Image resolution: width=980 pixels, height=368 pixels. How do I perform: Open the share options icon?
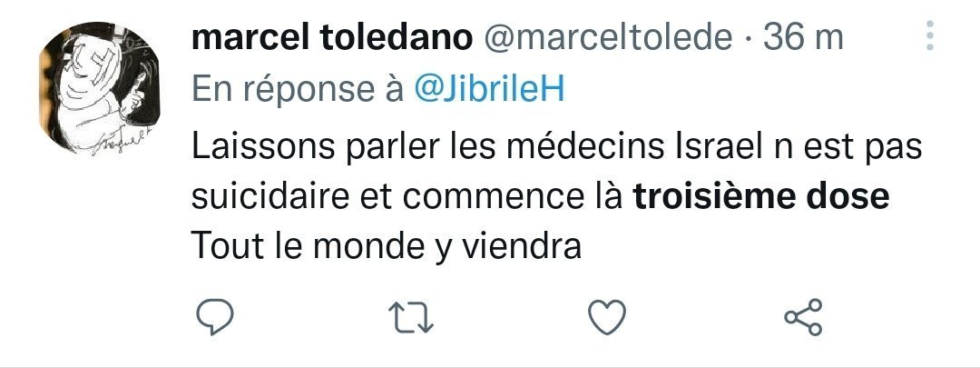pyautogui.click(x=804, y=317)
